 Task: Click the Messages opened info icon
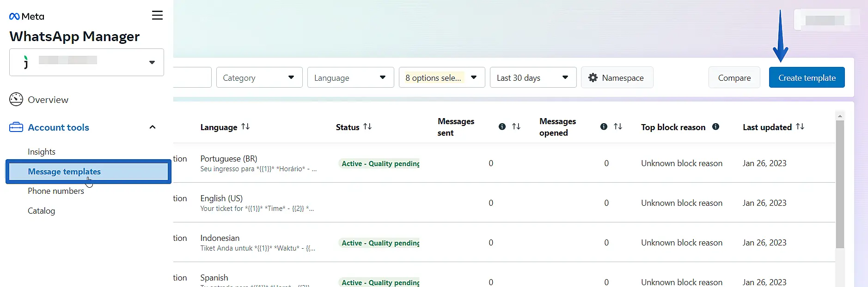[604, 126]
